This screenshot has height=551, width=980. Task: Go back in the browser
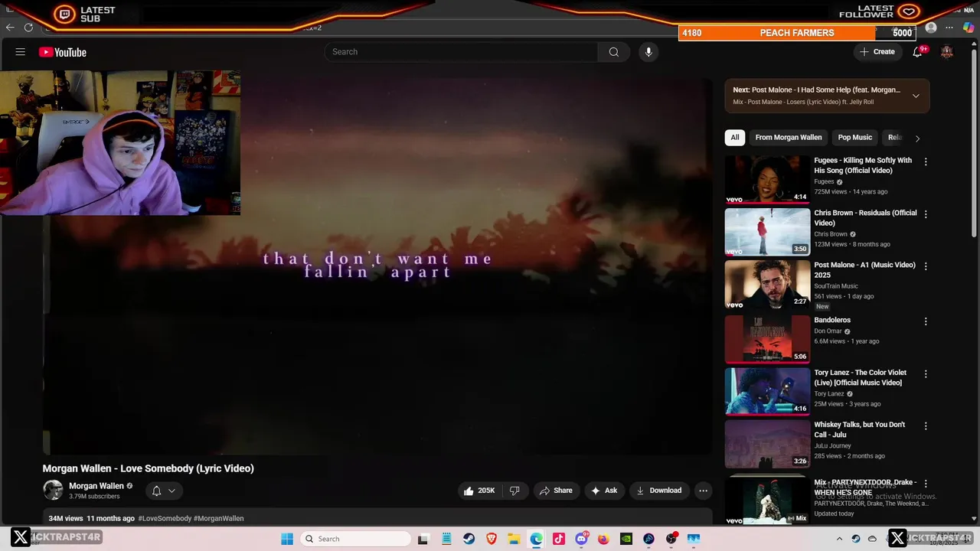click(10, 28)
